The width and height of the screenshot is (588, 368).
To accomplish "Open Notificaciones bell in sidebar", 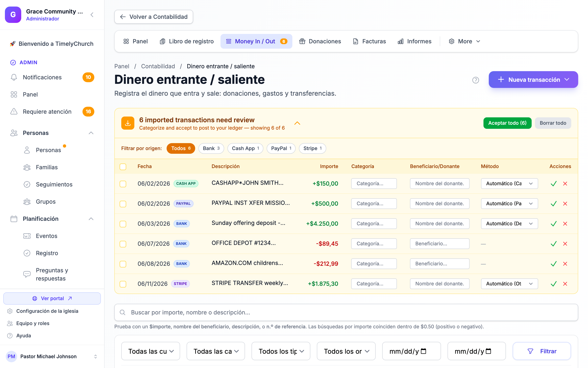I will 52,77.
